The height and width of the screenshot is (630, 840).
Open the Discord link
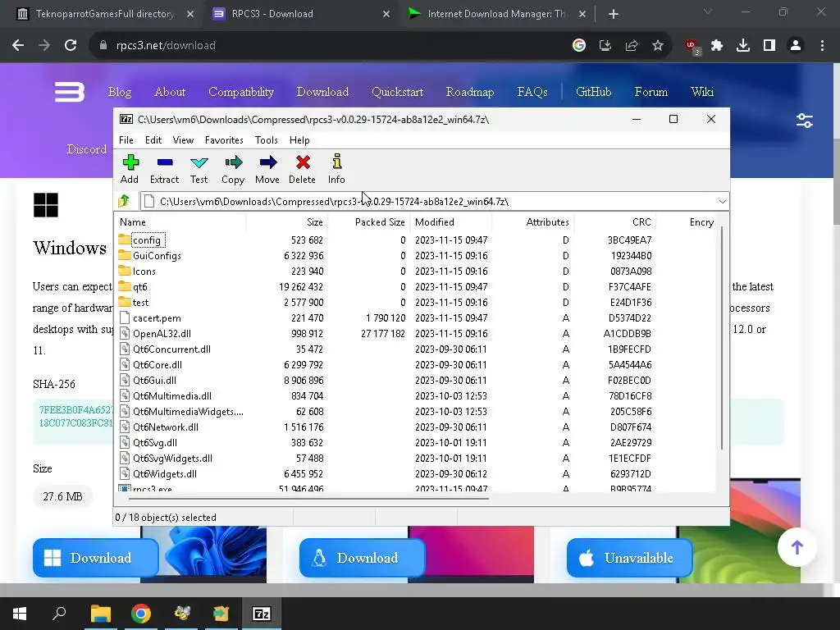click(87, 149)
